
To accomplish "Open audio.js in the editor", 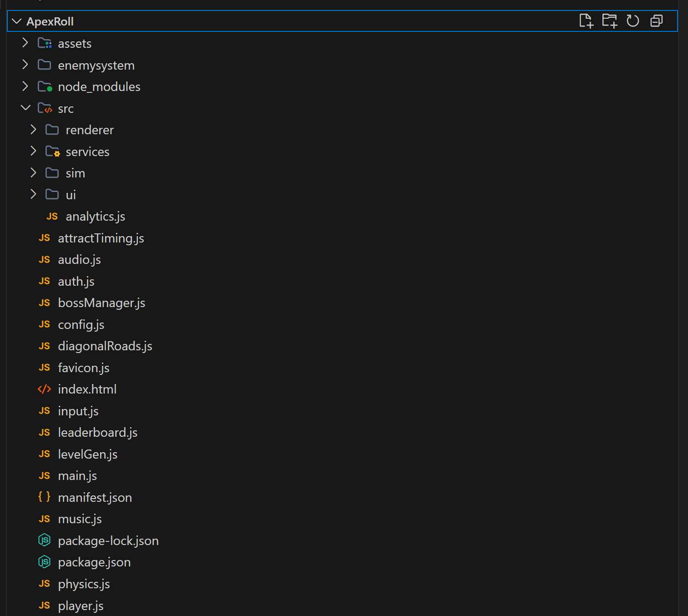I will (79, 260).
